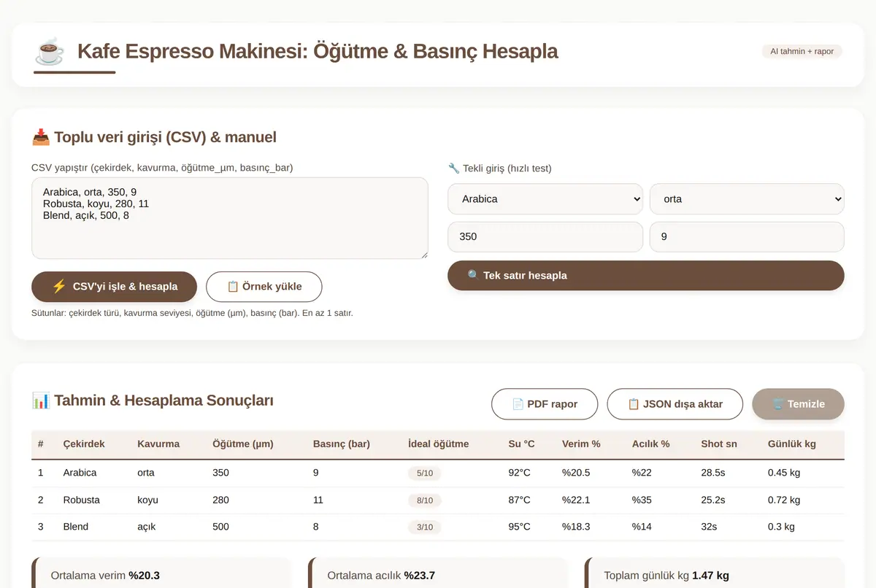876x588 pixels.
Task: Click the 'Tekli giriş (hızlı test)' label
Action: tap(500, 169)
